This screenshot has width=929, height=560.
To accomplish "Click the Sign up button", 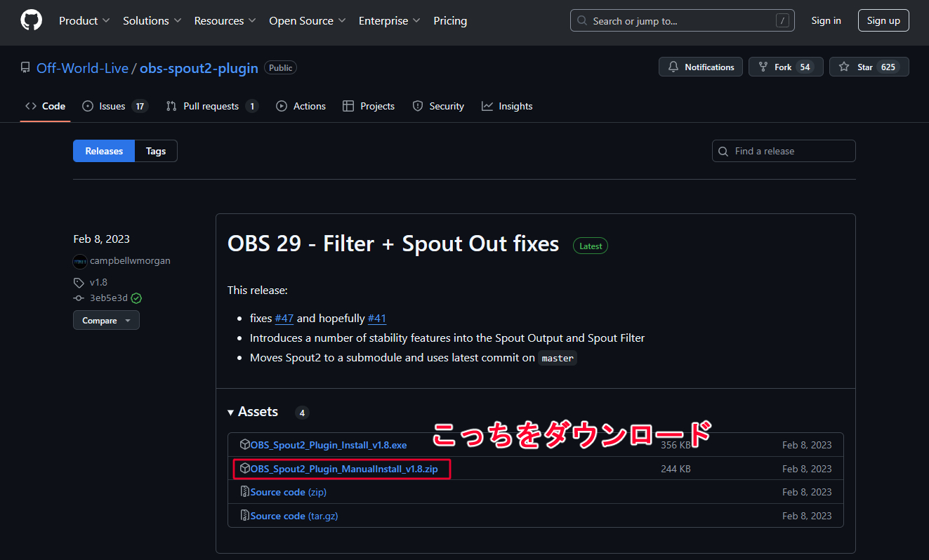I will pos(883,21).
